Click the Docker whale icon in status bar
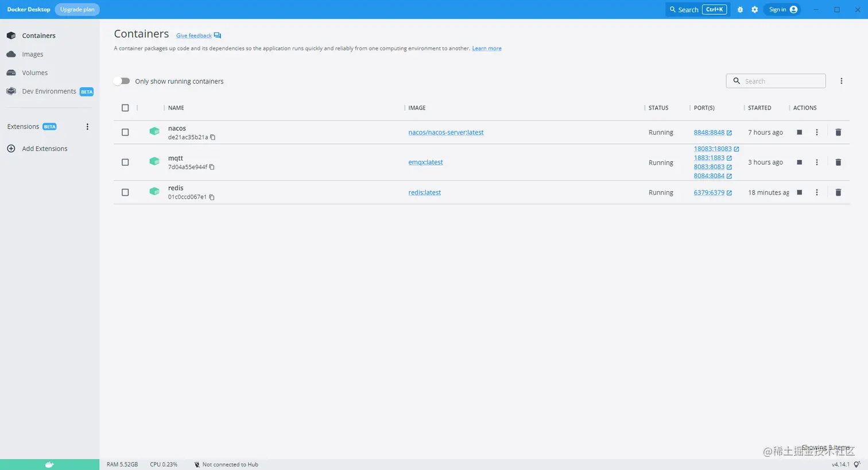This screenshot has height=470, width=868. pos(49,464)
